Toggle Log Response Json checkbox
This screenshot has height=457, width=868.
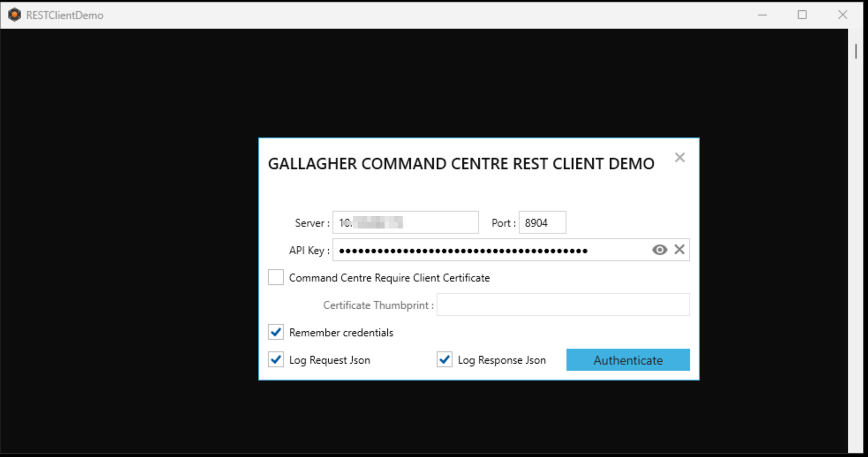pyautogui.click(x=445, y=360)
